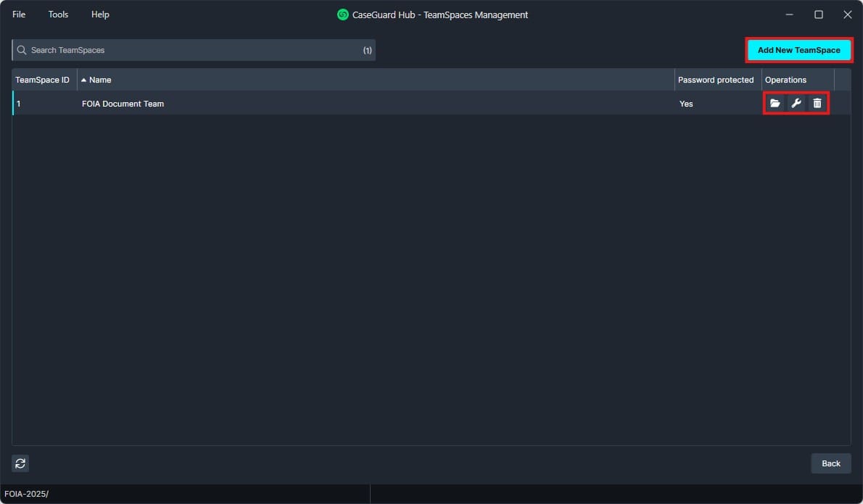Click the refresh icon at bottom left
The width and height of the screenshot is (863, 504).
coord(20,463)
